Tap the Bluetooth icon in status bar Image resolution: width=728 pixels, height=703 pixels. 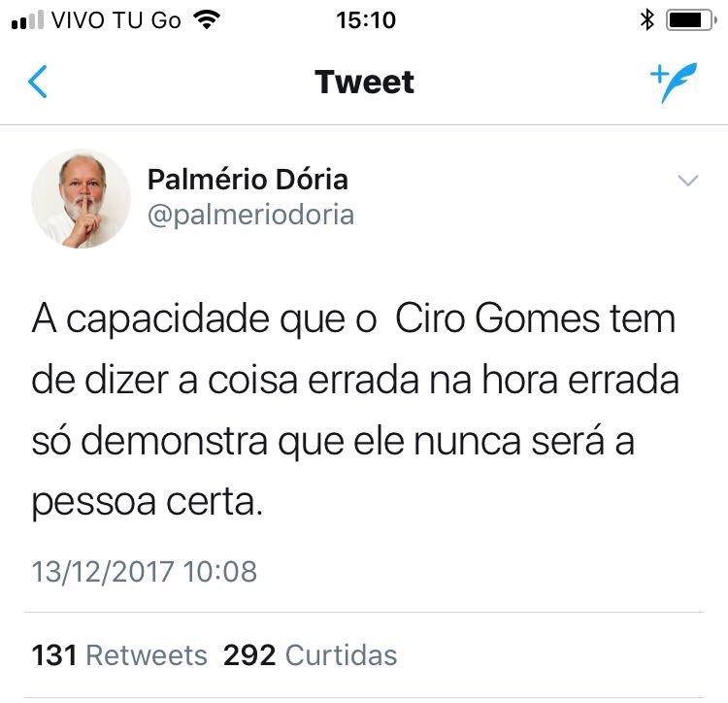pyautogui.click(x=646, y=20)
